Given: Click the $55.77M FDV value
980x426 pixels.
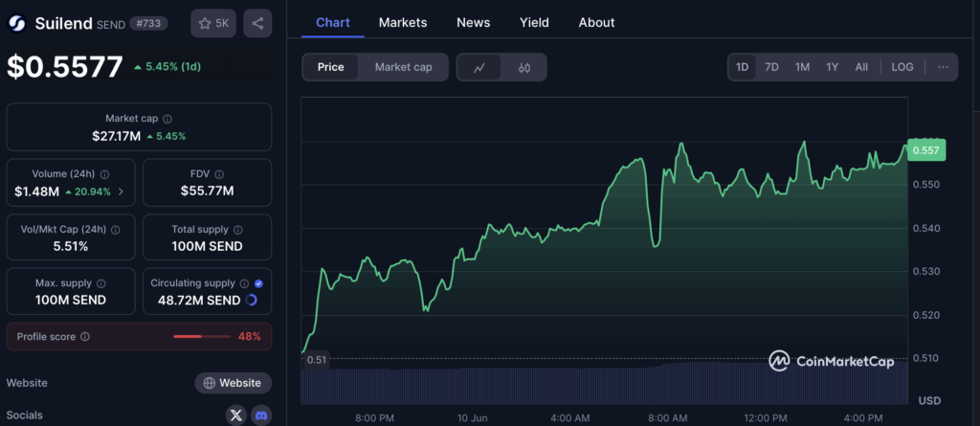Looking at the screenshot, I should pyautogui.click(x=207, y=191).
